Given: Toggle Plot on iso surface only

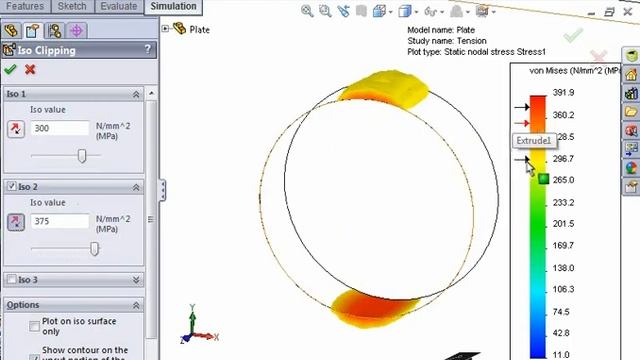Looking at the screenshot, I should pyautogui.click(x=34, y=326).
